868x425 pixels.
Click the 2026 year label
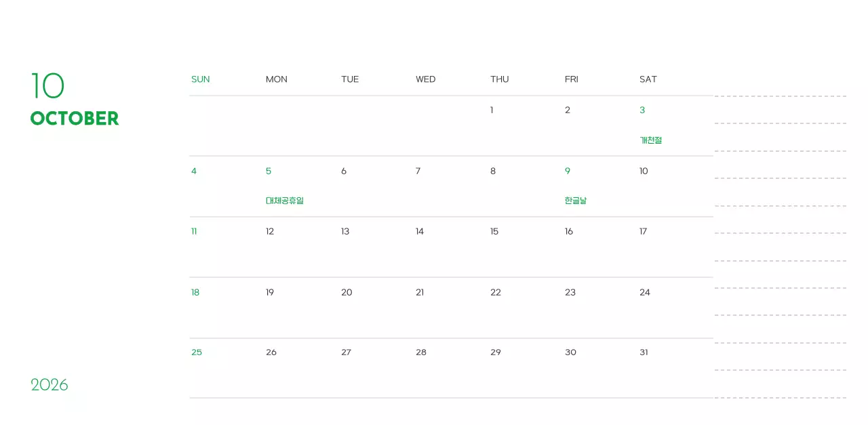[x=50, y=385]
